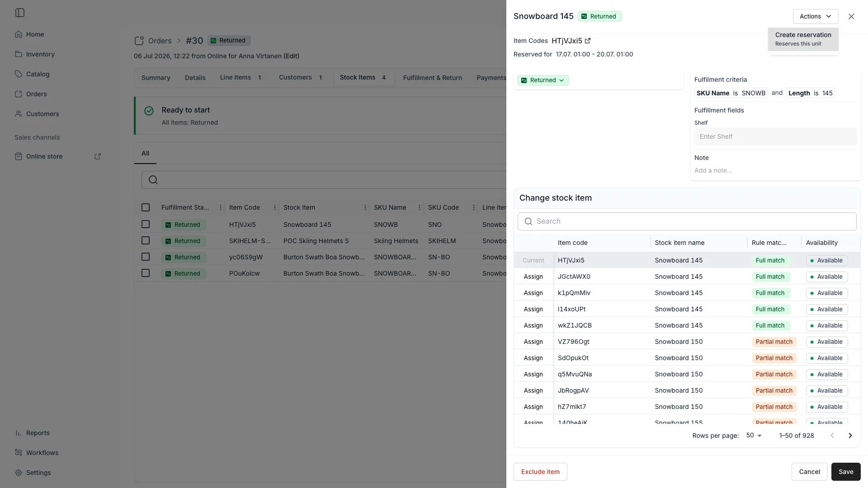The height and width of the screenshot is (488, 868).
Task: Open the Actions dropdown
Action: (816, 16)
